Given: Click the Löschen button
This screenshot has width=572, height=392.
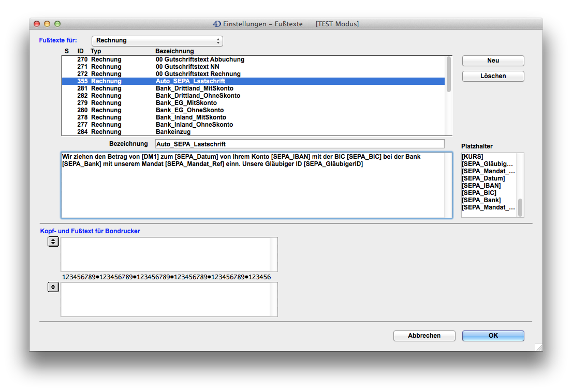Looking at the screenshot, I should 493,76.
